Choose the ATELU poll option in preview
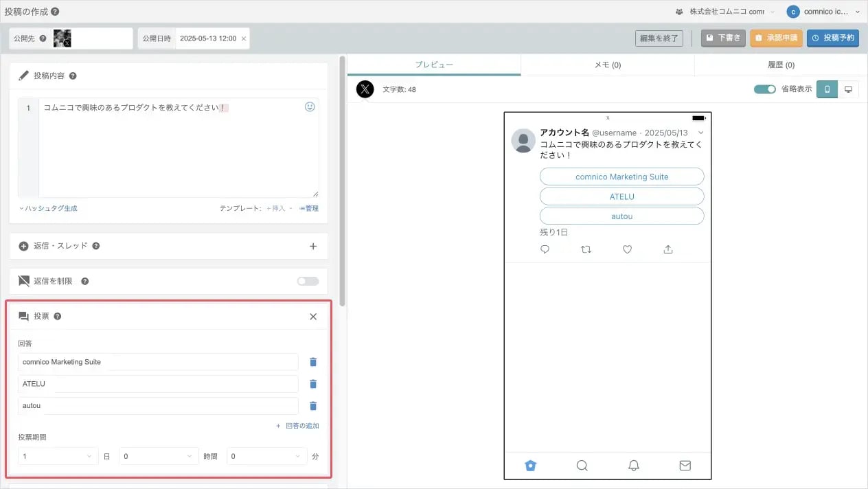This screenshot has width=868, height=489. coord(621,196)
